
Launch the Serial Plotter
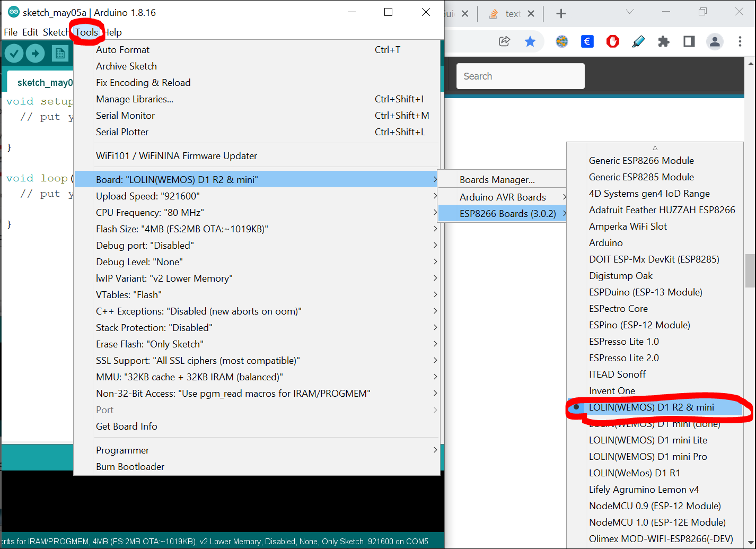[x=257, y=132]
